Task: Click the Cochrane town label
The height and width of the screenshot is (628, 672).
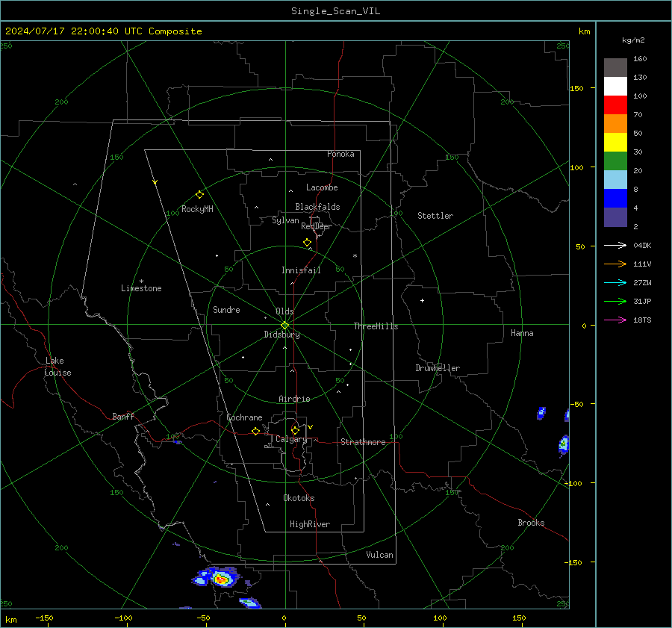Action: click(x=244, y=417)
